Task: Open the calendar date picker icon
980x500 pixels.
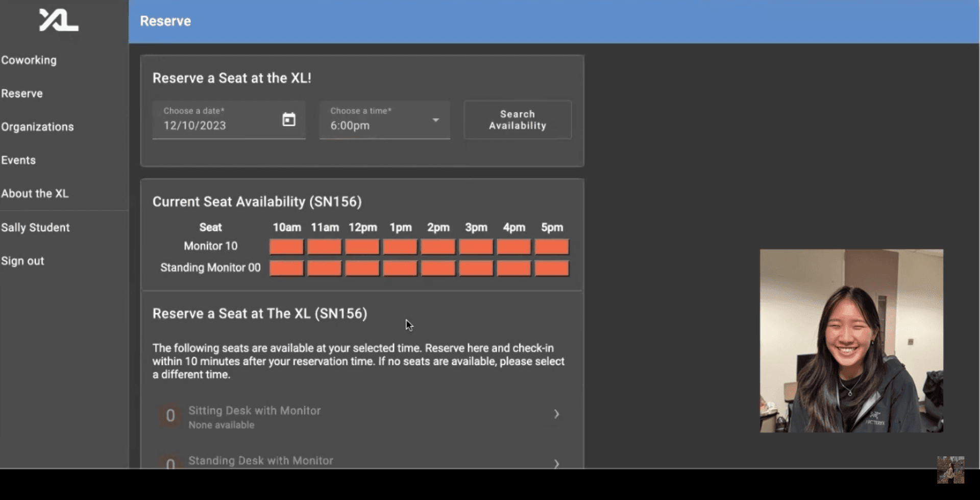Action: click(289, 120)
